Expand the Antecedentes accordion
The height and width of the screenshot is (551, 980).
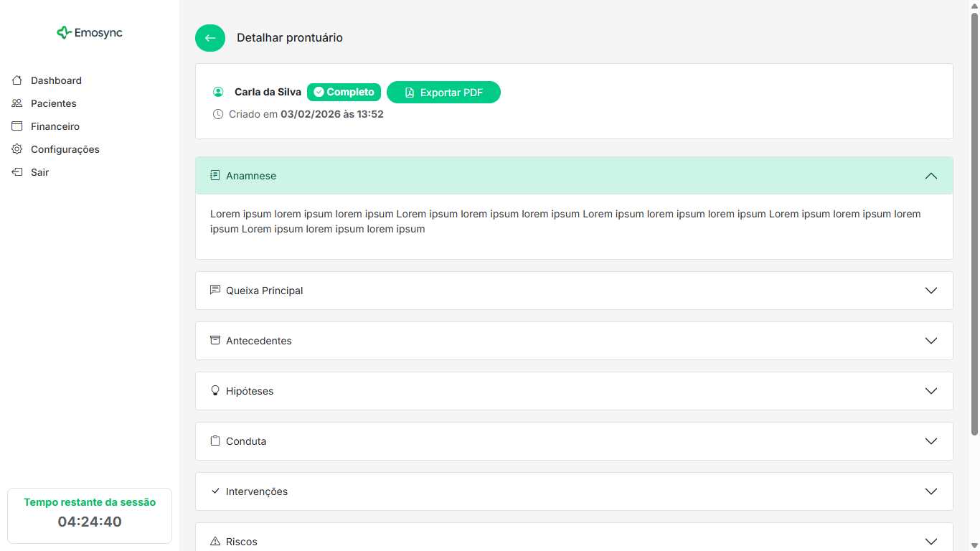click(574, 341)
